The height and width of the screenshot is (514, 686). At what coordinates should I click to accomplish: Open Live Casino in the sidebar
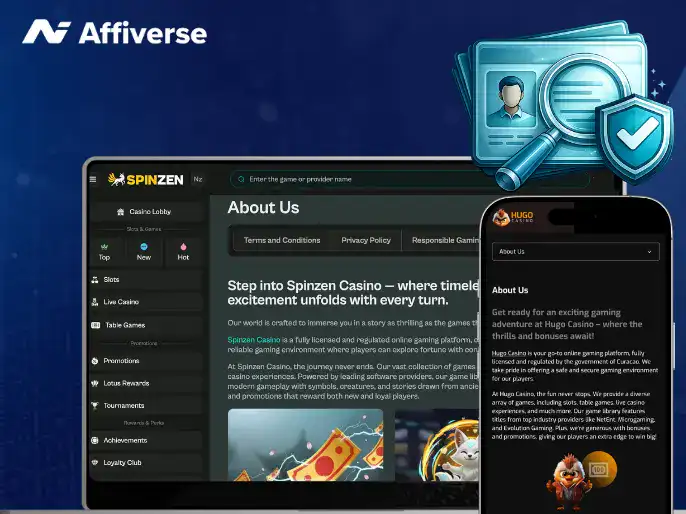tap(146, 302)
